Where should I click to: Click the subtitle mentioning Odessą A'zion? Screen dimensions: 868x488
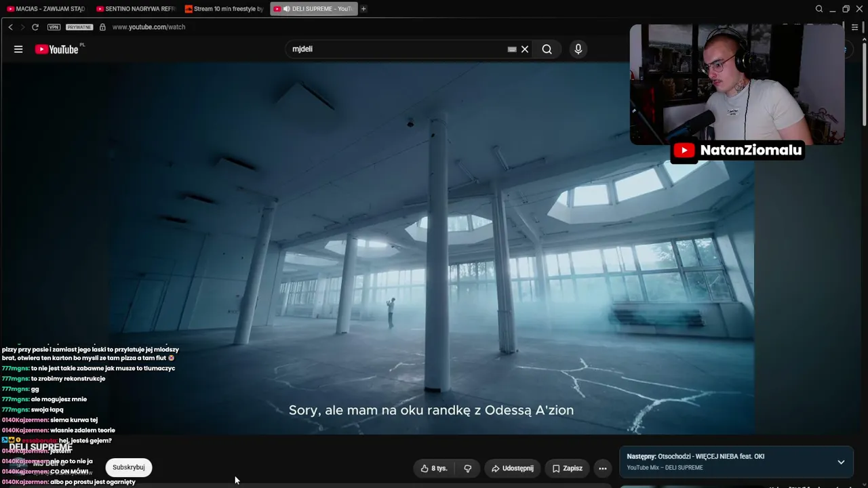pos(431,410)
